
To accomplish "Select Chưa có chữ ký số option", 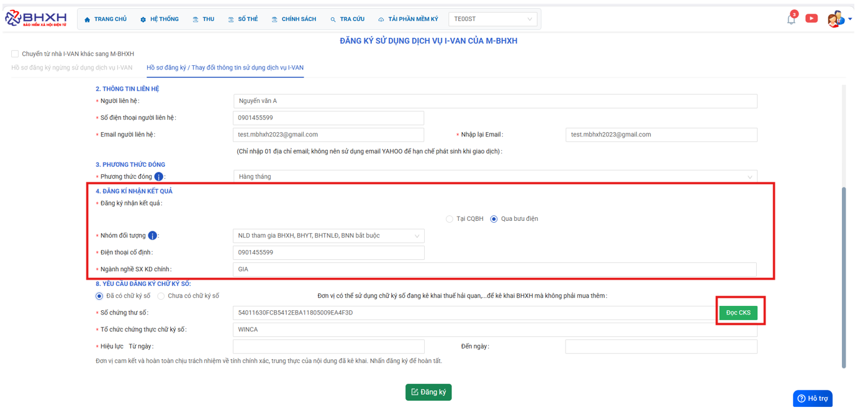I will (161, 297).
